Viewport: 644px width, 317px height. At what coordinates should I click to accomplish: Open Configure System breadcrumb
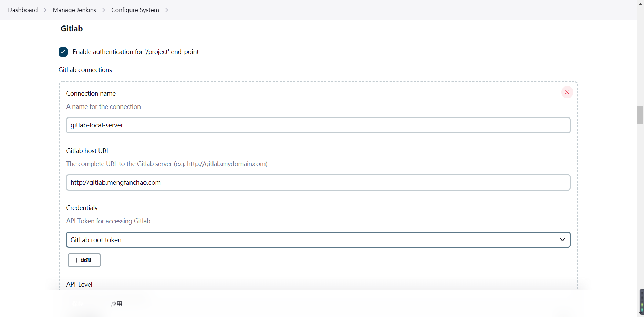(135, 10)
